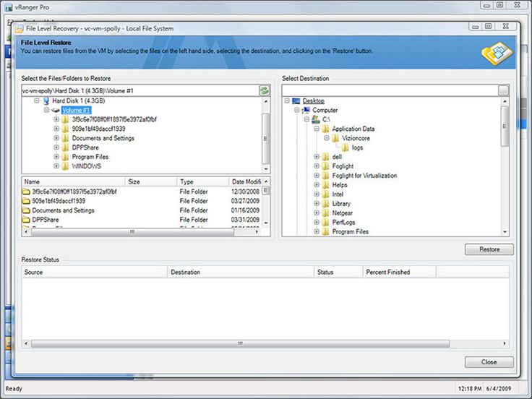532x399 pixels.
Task: Click folder icon of 3f9c6e7f08ff0ff1897f5e3972af0fbf in tree
Action: tap(65, 119)
